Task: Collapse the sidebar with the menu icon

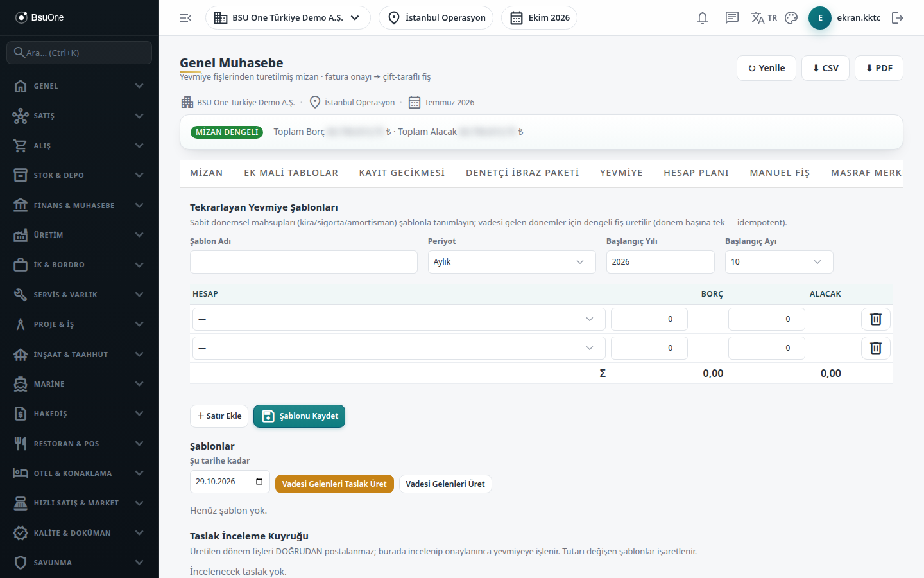Action: coord(185,18)
